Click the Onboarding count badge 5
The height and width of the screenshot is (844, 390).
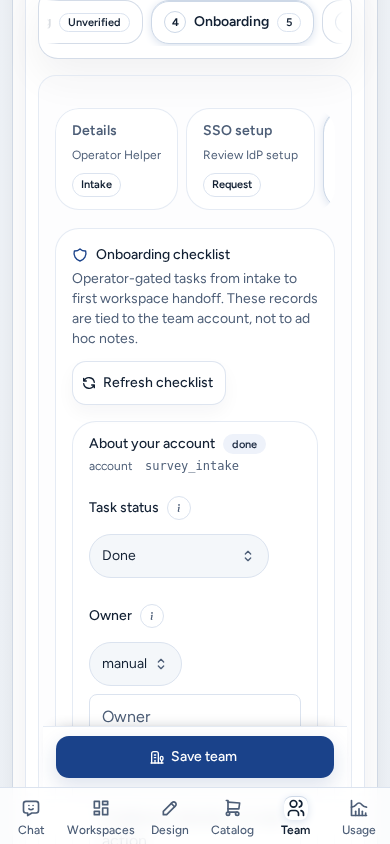289,23
